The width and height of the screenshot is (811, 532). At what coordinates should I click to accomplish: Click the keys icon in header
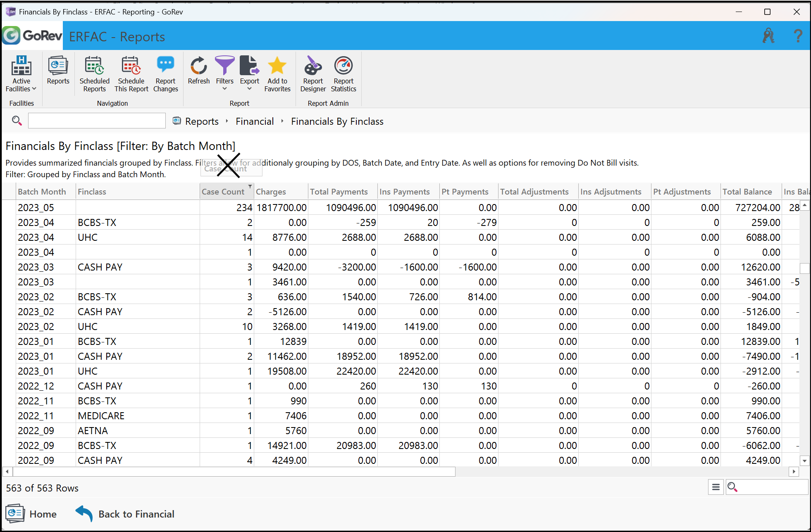tap(768, 36)
